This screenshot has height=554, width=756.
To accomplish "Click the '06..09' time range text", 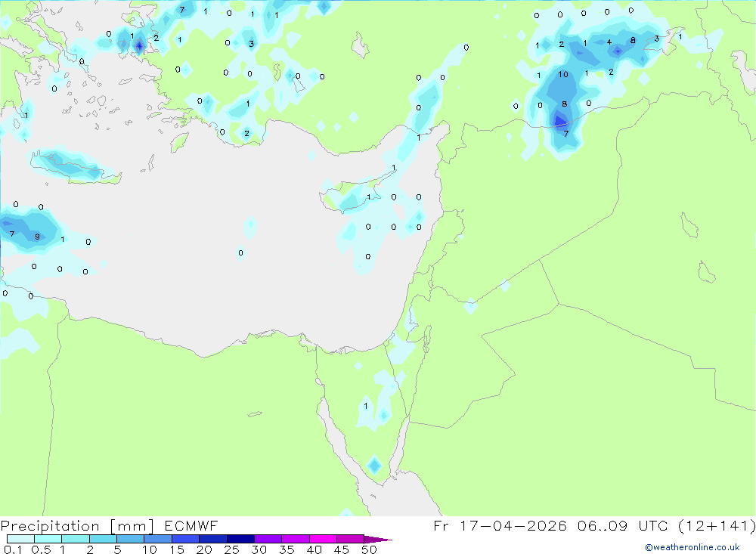I will (603, 525).
